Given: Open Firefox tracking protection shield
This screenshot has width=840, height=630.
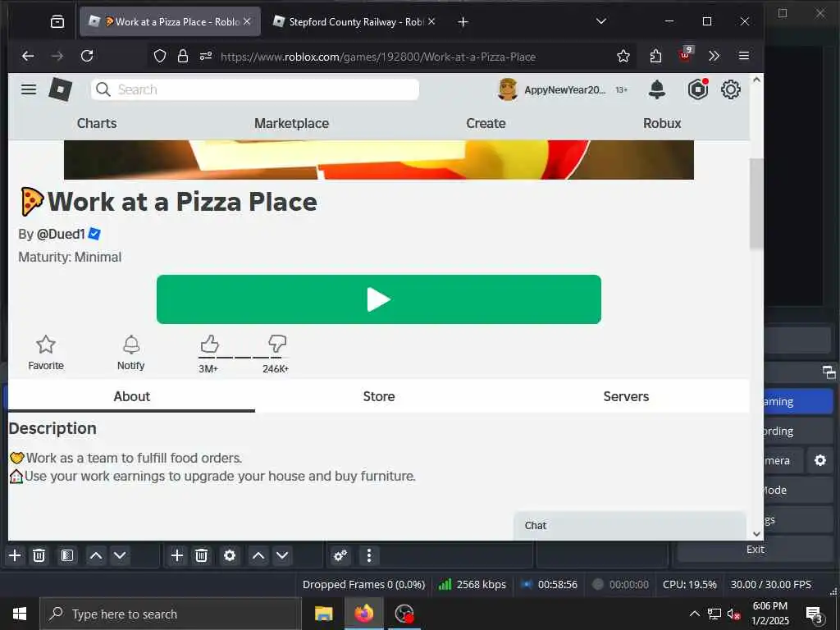Looking at the screenshot, I should 160,57.
